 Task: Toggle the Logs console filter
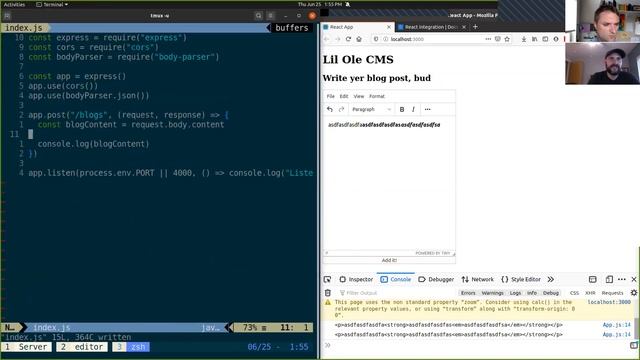(x=515, y=293)
